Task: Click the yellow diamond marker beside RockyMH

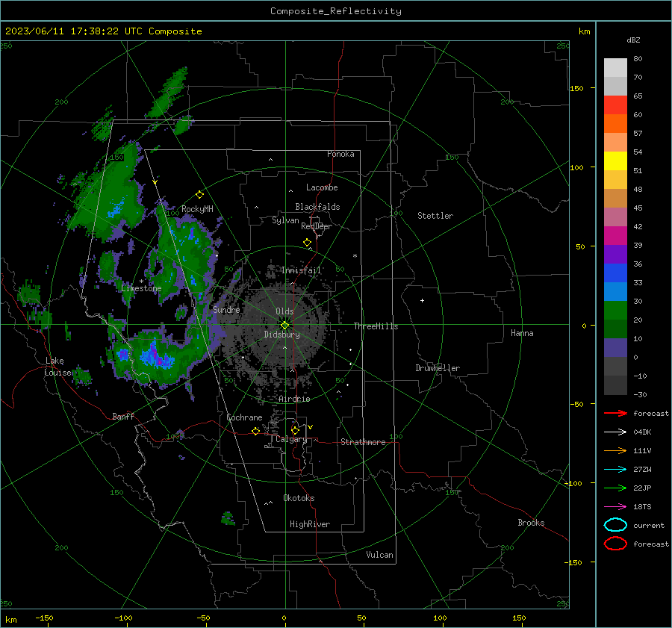Action: 199,195
